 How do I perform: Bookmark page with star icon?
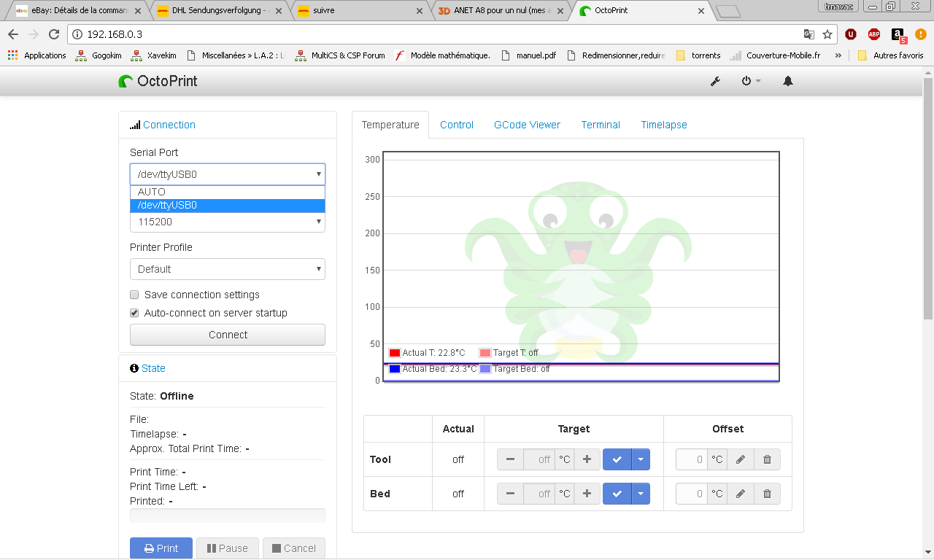coord(827,34)
